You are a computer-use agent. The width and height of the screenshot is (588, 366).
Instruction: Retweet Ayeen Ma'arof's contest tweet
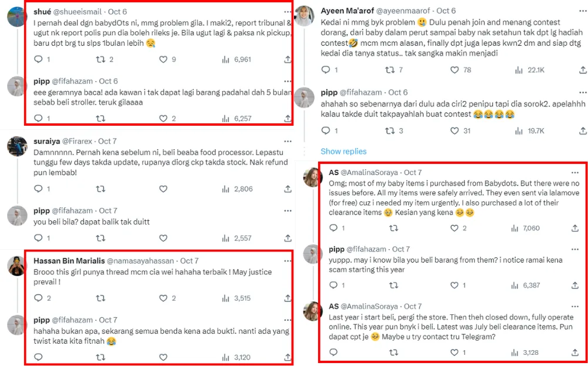pyautogui.click(x=390, y=70)
